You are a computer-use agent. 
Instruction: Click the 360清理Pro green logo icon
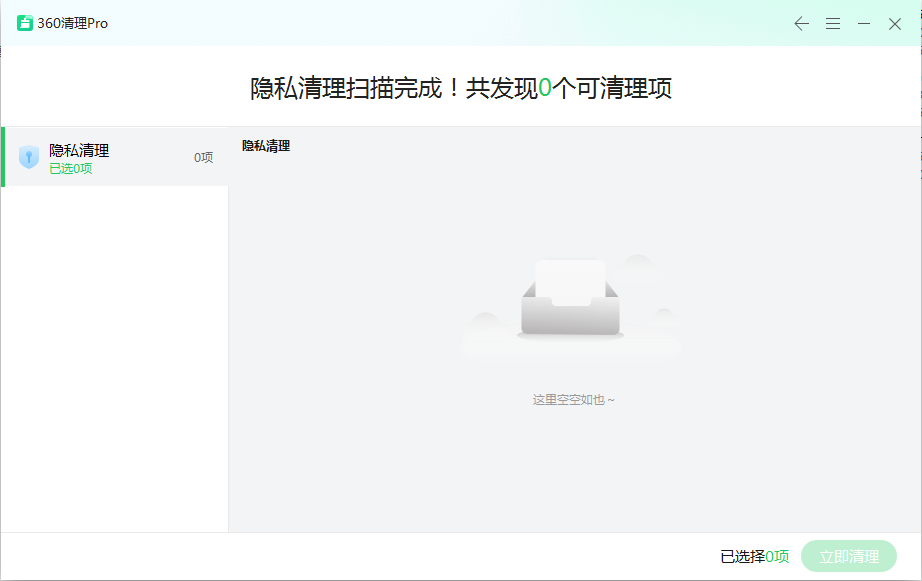pos(25,23)
